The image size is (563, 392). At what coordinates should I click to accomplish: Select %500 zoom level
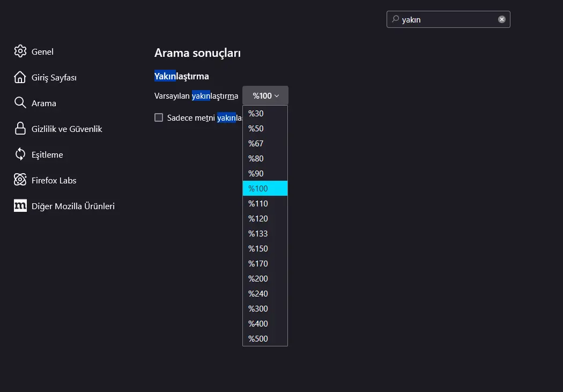pos(265,338)
